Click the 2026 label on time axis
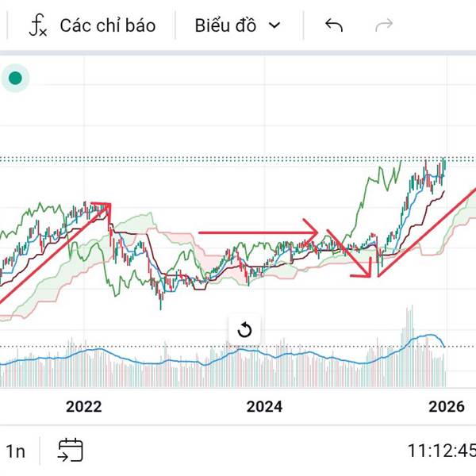 tap(446, 407)
